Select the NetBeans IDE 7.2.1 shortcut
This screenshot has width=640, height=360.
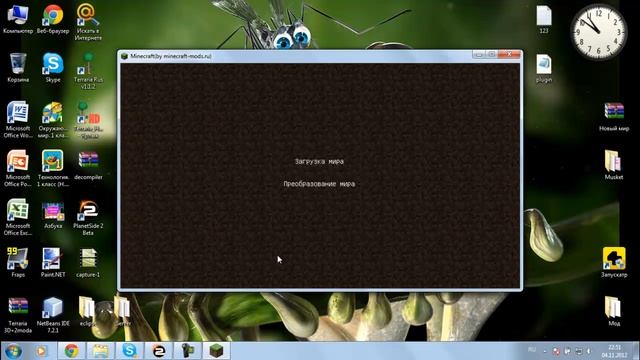pos(53,315)
